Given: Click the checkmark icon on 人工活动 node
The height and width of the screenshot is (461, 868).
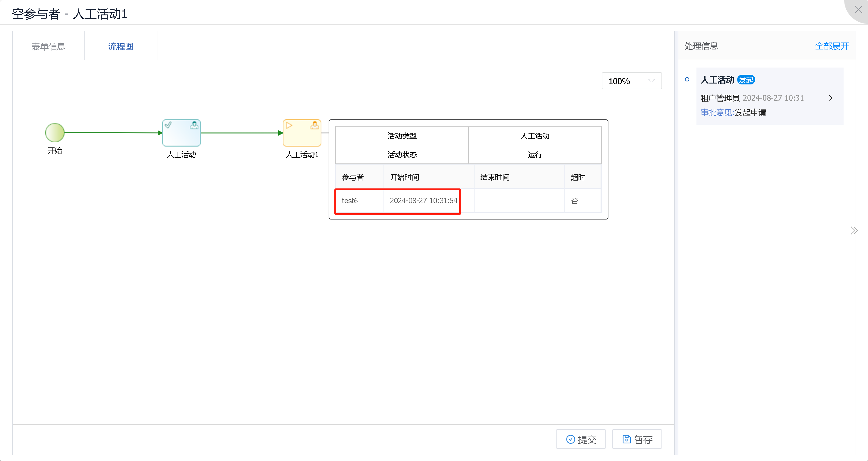Looking at the screenshot, I should tap(168, 125).
